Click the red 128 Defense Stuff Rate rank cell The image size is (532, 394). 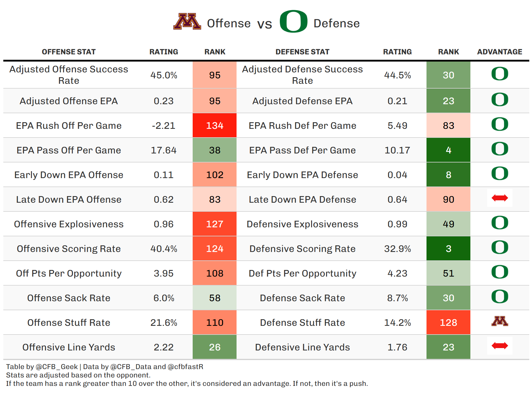[448, 323]
